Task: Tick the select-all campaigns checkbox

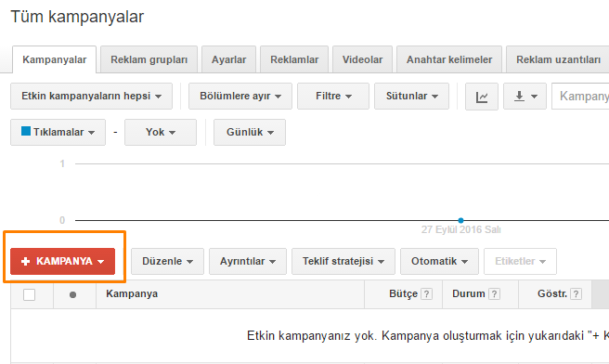Action: tap(29, 295)
